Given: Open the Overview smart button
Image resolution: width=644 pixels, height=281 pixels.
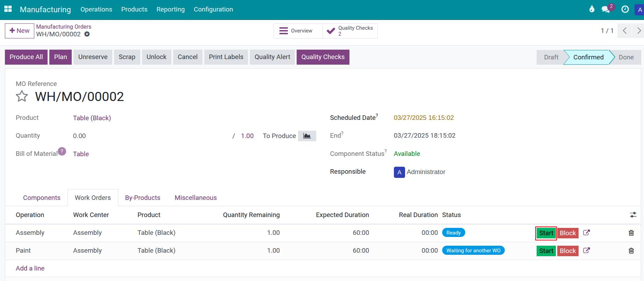Looking at the screenshot, I should (298, 31).
